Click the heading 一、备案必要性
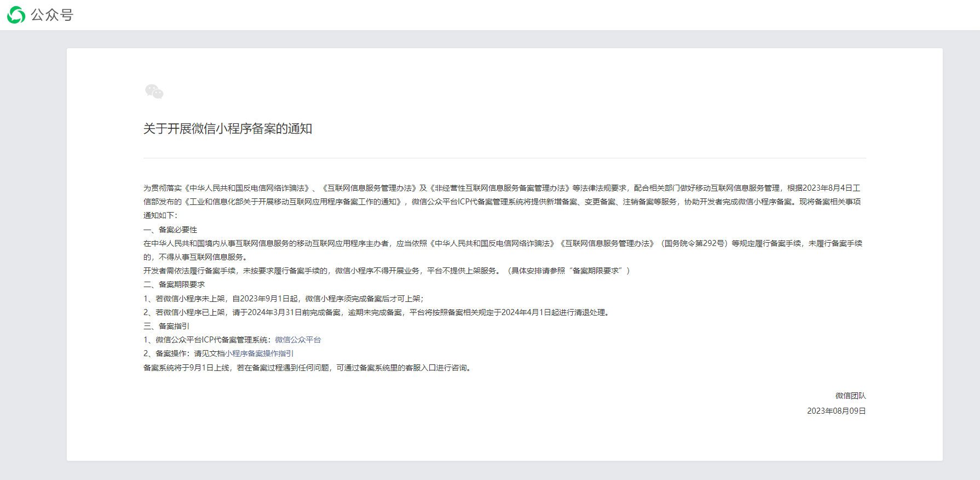The image size is (980, 480). [170, 230]
